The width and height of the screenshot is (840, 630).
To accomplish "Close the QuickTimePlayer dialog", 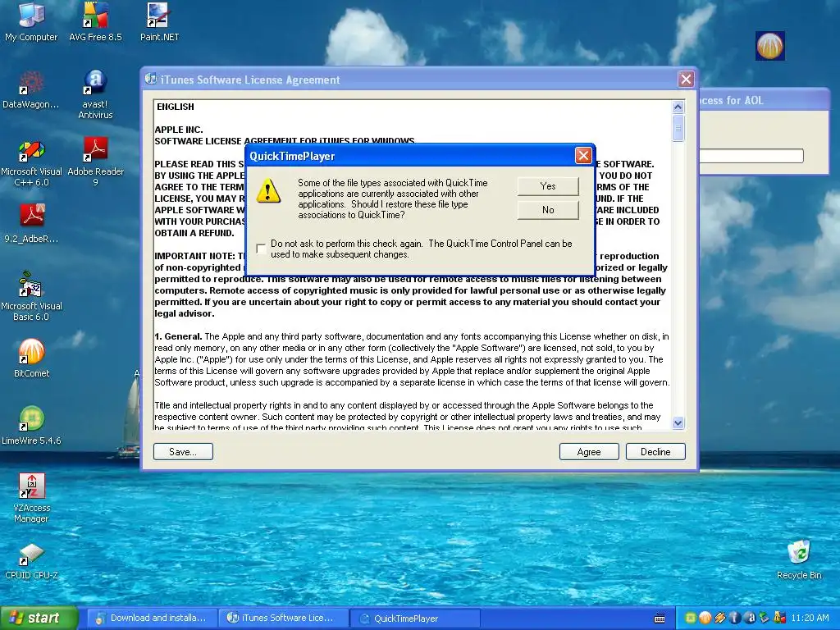I will tap(583, 155).
